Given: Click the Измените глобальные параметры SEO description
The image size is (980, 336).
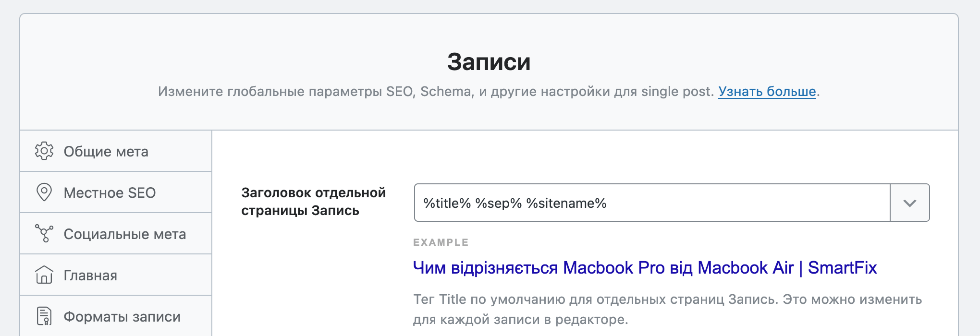Looking at the screenshot, I should 436,91.
